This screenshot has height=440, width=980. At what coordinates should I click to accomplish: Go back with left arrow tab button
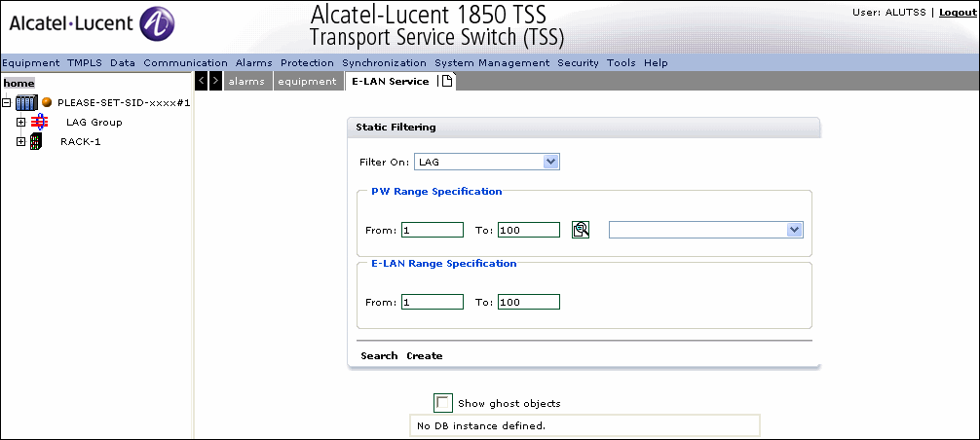pyautogui.click(x=202, y=81)
